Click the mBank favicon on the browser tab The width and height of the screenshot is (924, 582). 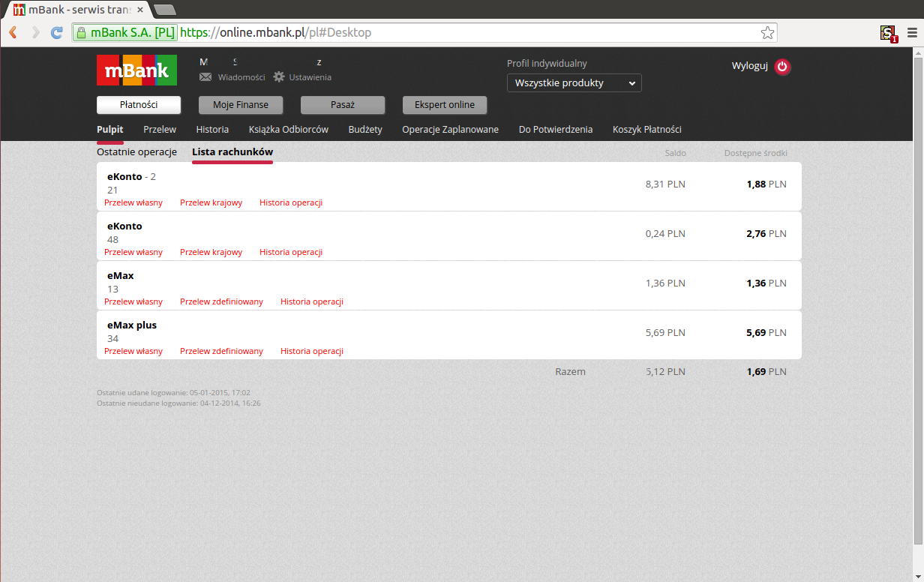[x=19, y=10]
